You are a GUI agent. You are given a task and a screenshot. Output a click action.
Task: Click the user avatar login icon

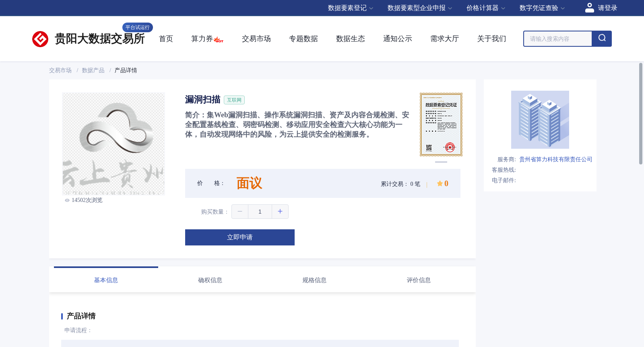click(590, 8)
